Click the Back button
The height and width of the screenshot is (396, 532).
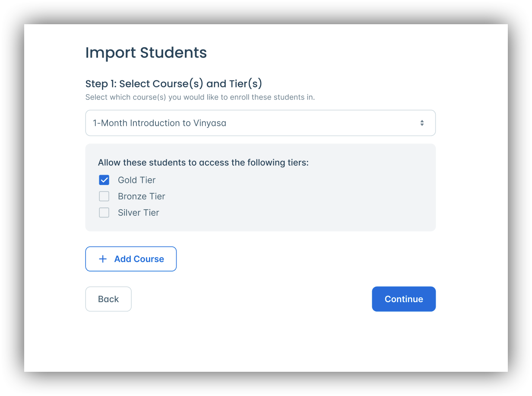pos(108,299)
